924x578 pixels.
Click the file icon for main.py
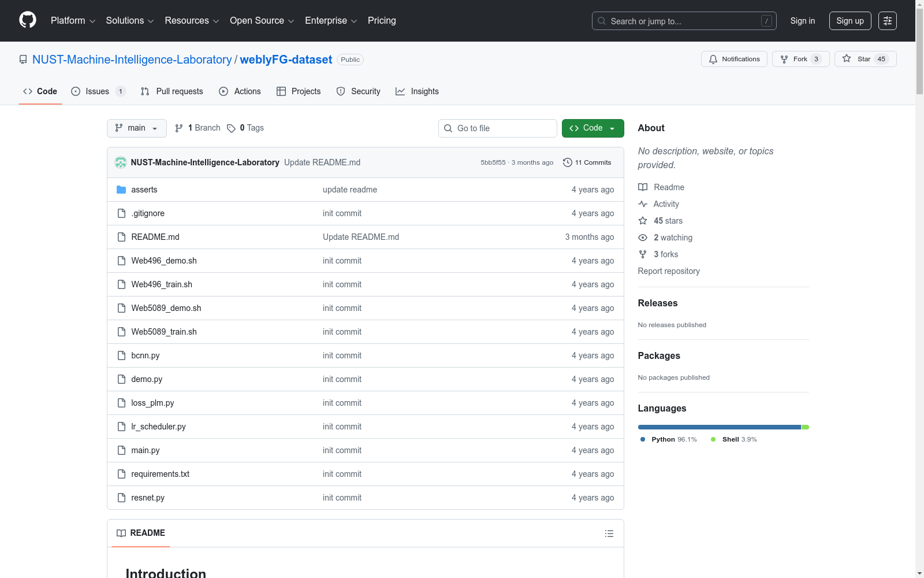point(121,450)
